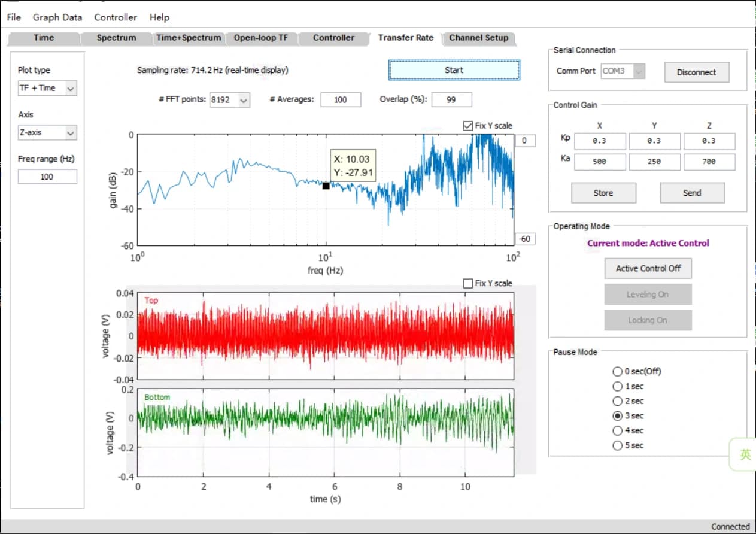The image size is (756, 534).
Task: Click the Store button
Action: click(603, 193)
